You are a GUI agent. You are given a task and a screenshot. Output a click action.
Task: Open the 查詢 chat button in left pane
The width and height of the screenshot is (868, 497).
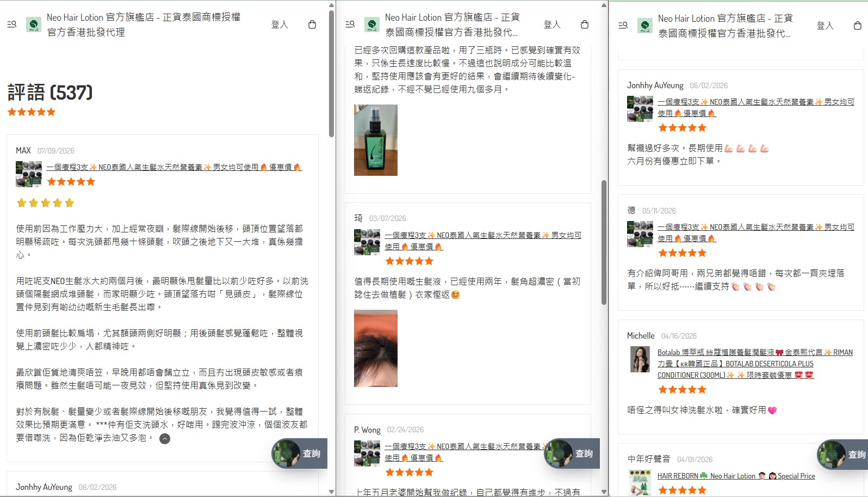tap(300, 453)
